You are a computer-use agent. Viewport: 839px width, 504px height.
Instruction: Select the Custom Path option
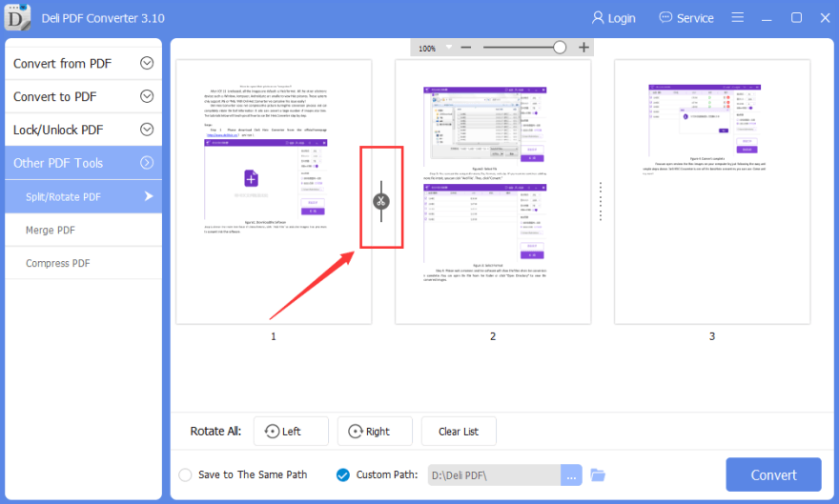(377, 474)
